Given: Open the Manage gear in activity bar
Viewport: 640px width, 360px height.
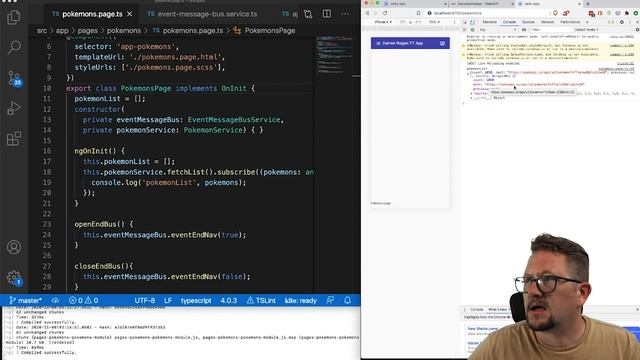Looking at the screenshot, I should 14,278.
